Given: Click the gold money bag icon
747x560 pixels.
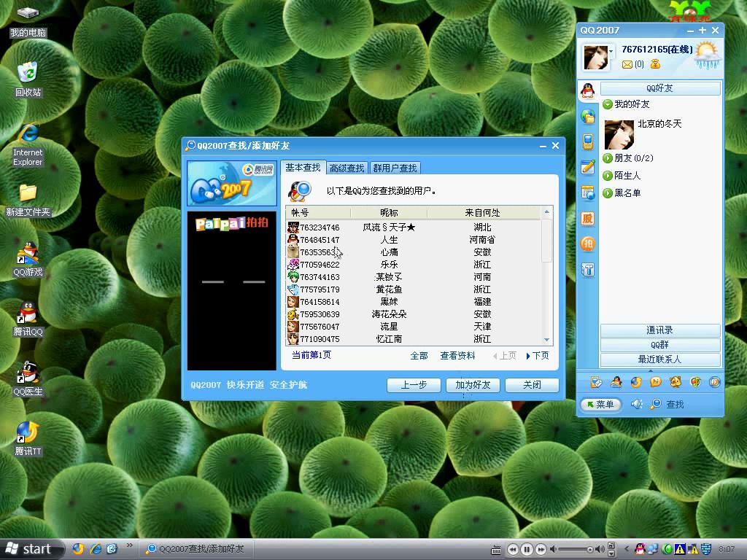Looking at the screenshot, I should [x=655, y=64].
